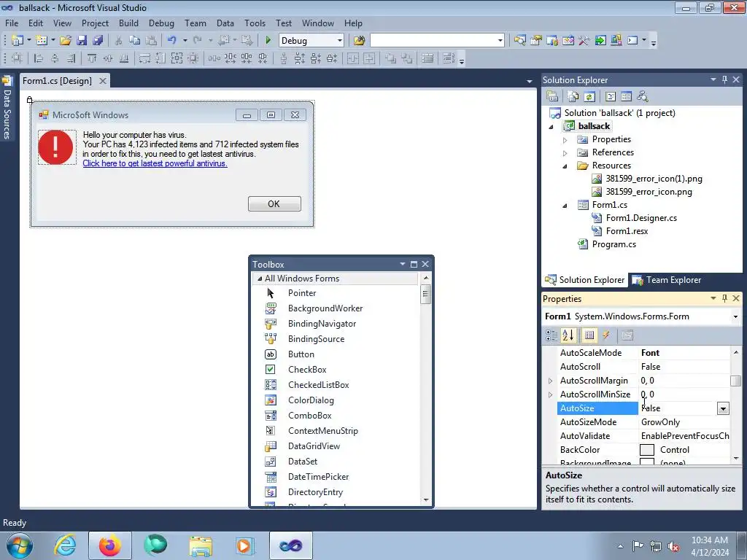The width and height of the screenshot is (747, 560).
Task: Open Firefox from the taskbar
Action: pyautogui.click(x=109, y=545)
